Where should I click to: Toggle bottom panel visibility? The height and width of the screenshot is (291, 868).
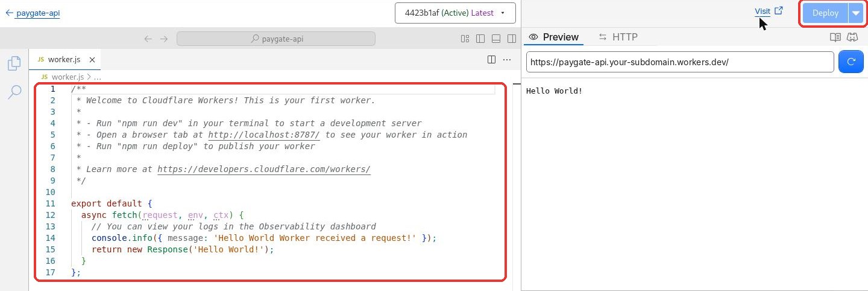496,39
